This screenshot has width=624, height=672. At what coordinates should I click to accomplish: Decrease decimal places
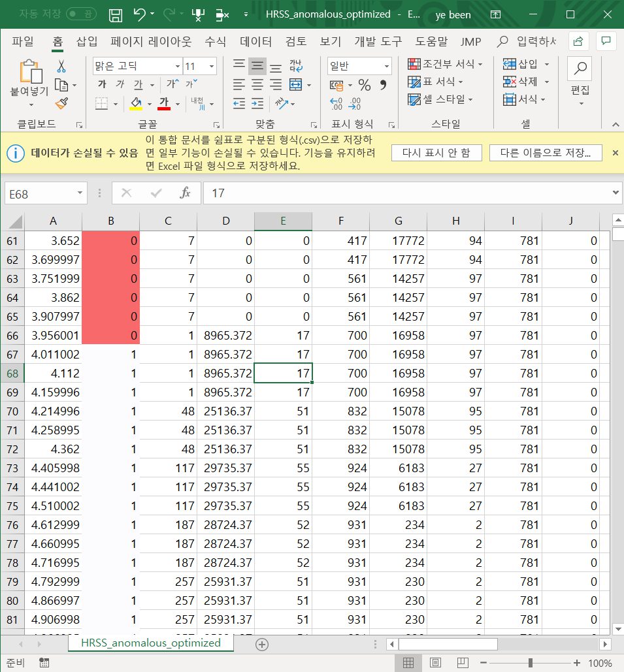point(355,104)
